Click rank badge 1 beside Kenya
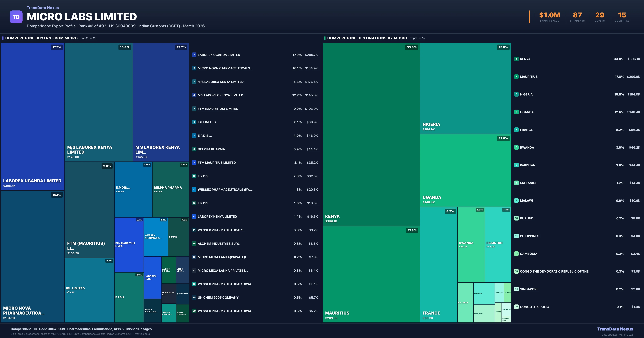 pos(516,59)
